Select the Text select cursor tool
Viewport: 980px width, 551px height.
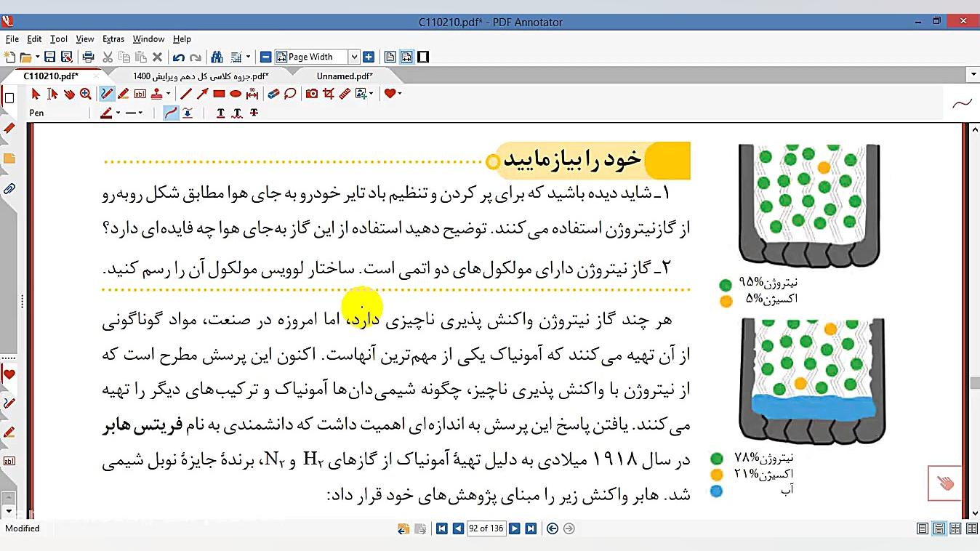coord(52,94)
